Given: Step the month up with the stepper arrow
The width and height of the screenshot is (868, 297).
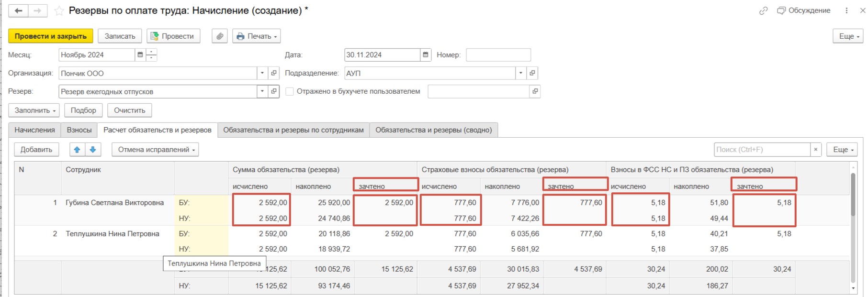Looking at the screenshot, I should [x=151, y=52].
